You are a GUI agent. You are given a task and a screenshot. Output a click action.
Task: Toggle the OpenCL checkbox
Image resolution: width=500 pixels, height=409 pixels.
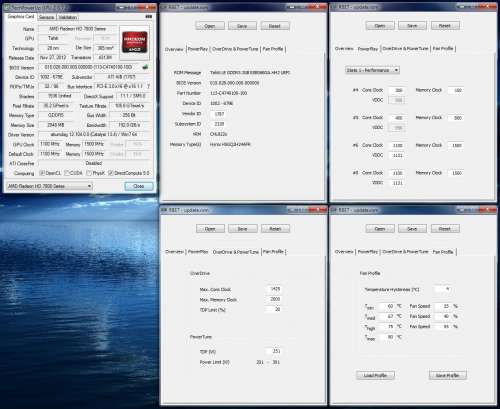[x=42, y=173]
